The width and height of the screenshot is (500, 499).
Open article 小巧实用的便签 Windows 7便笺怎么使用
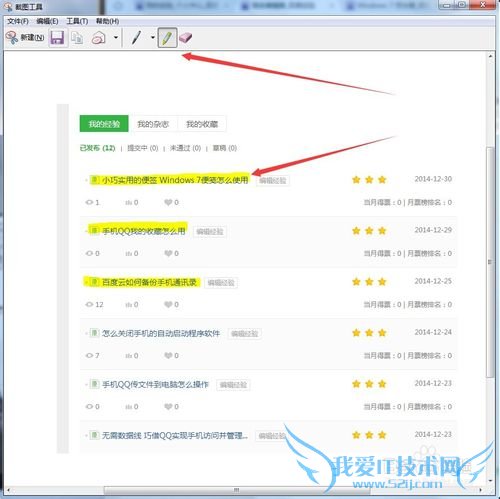[175, 180]
